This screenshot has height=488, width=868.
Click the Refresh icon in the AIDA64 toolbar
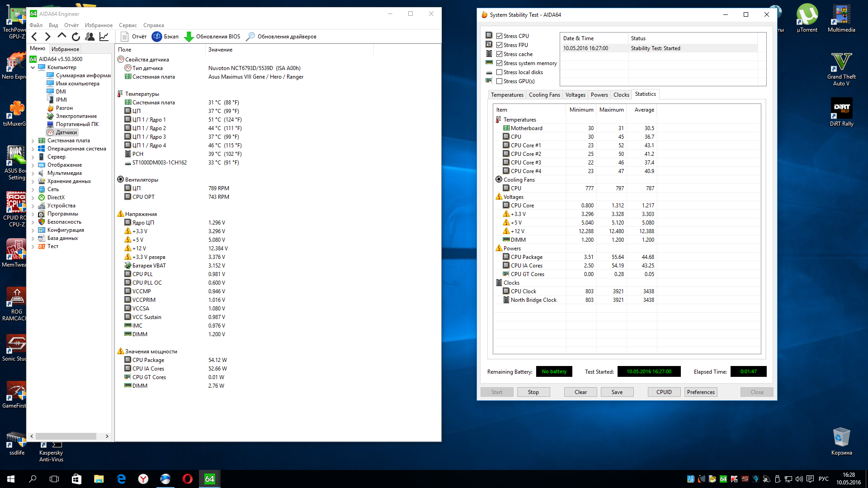pyautogui.click(x=76, y=37)
